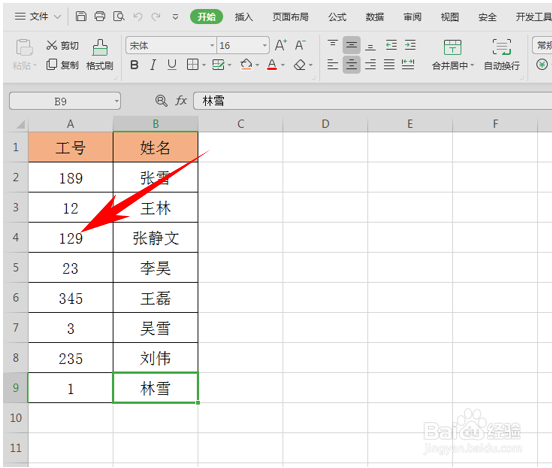Align text right

(370, 64)
